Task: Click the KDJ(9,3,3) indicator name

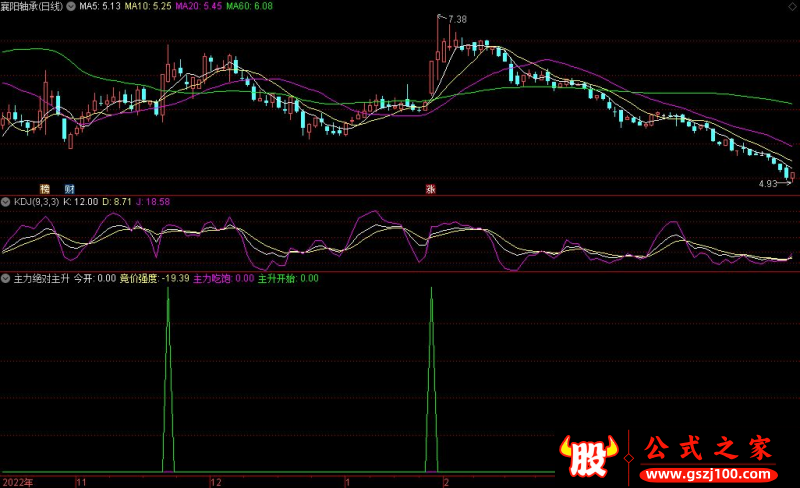Action: (x=35, y=201)
